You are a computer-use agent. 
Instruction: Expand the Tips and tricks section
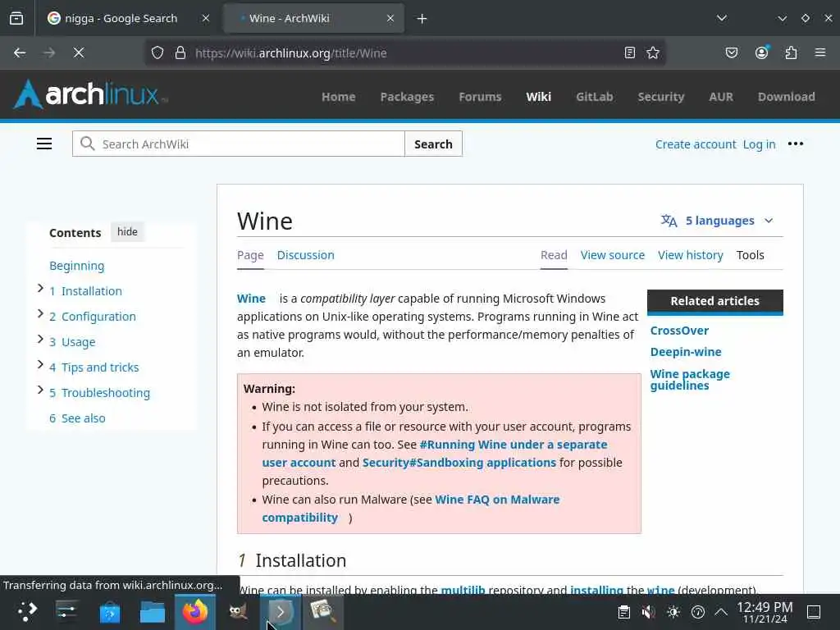[x=40, y=365]
